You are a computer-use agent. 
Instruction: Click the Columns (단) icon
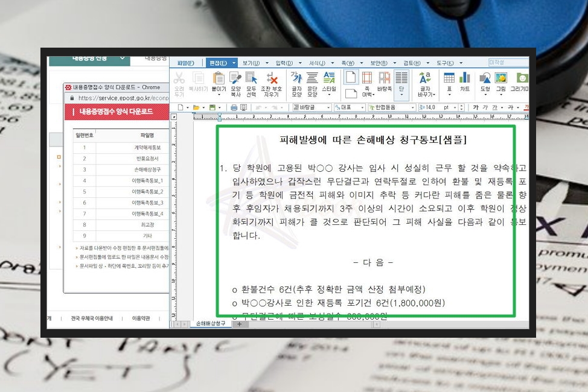click(x=401, y=78)
